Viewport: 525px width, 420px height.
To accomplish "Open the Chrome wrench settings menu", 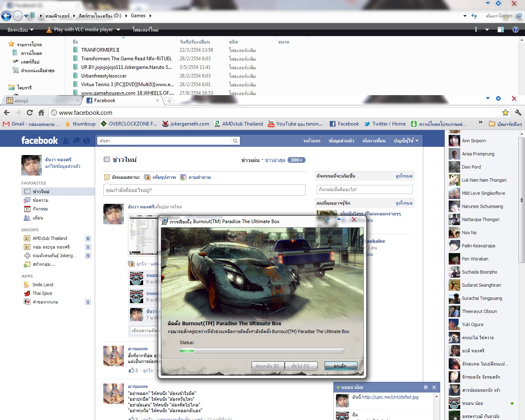I will tap(518, 113).
